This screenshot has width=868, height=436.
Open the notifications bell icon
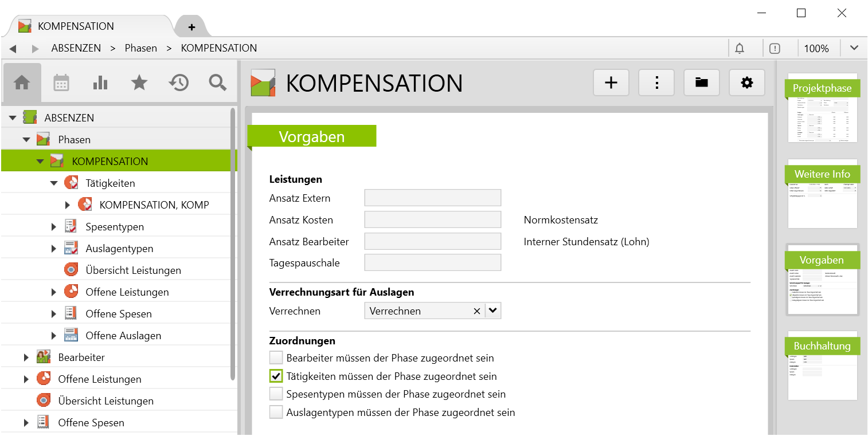click(740, 48)
